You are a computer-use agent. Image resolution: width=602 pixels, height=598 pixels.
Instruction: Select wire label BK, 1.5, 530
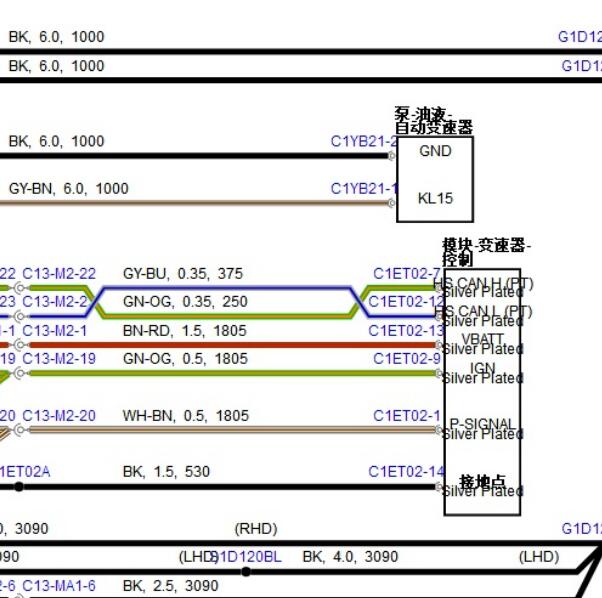tap(166, 472)
